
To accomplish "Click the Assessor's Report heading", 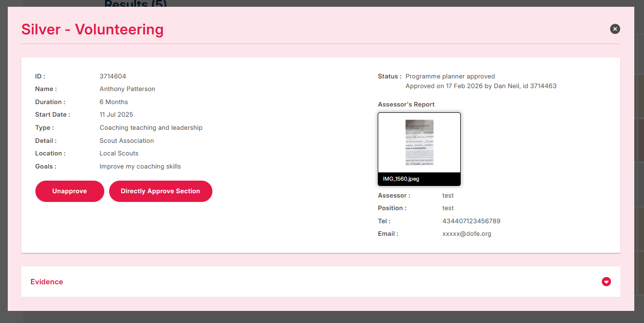I will click(x=406, y=105).
